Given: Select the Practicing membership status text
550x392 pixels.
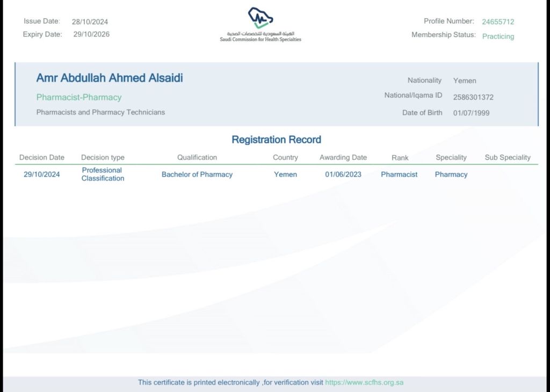Looking at the screenshot, I should pos(498,37).
